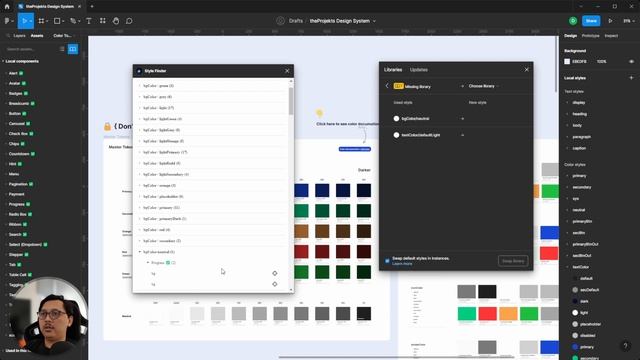Select the light textColor style swatch
640x360 pixels.
point(575,313)
